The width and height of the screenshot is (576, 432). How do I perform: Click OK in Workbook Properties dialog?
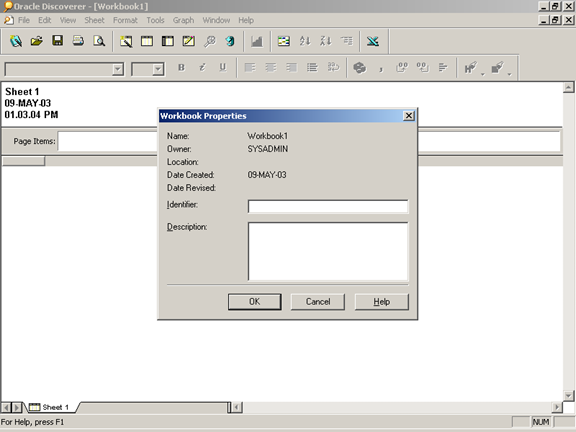[x=255, y=302]
